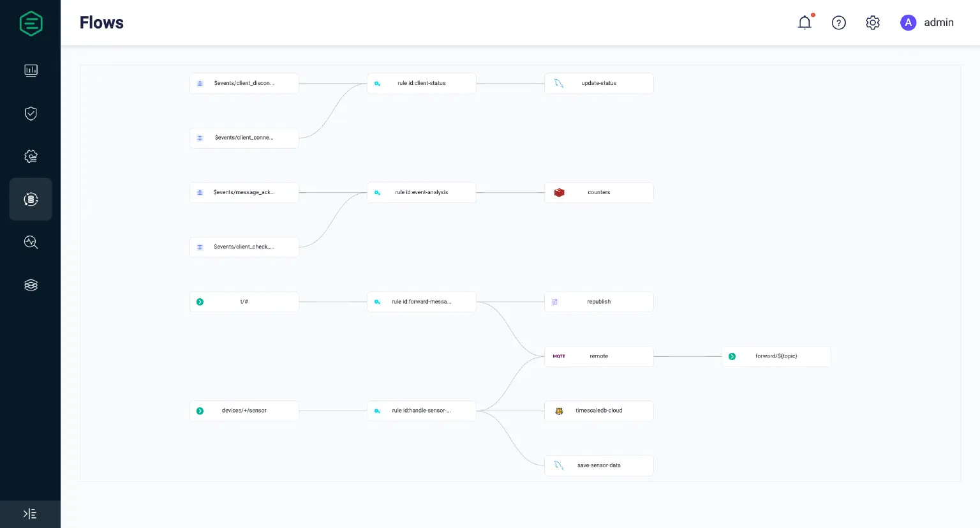Image resolution: width=980 pixels, height=528 pixels.
Task: Open the Help question mark
Action: click(838, 22)
